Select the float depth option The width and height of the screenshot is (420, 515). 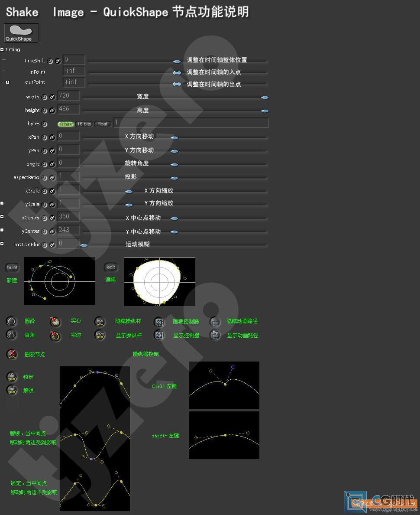pos(103,124)
